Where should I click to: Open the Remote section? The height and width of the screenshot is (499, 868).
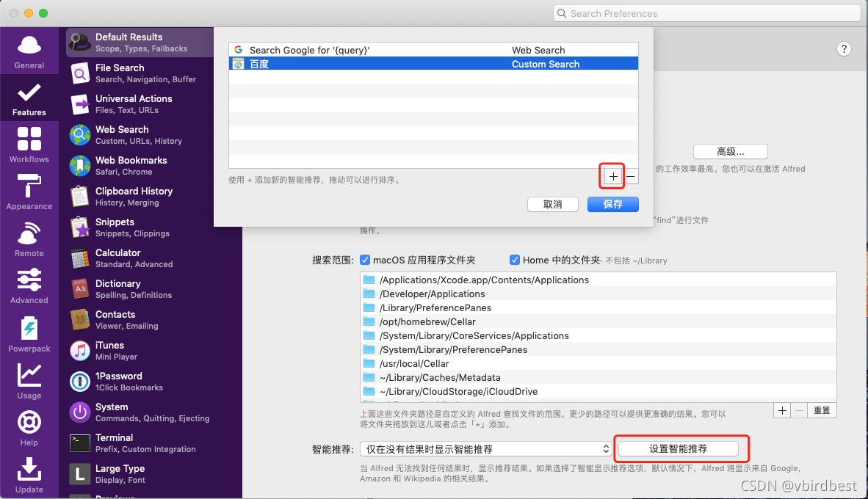[x=29, y=239]
